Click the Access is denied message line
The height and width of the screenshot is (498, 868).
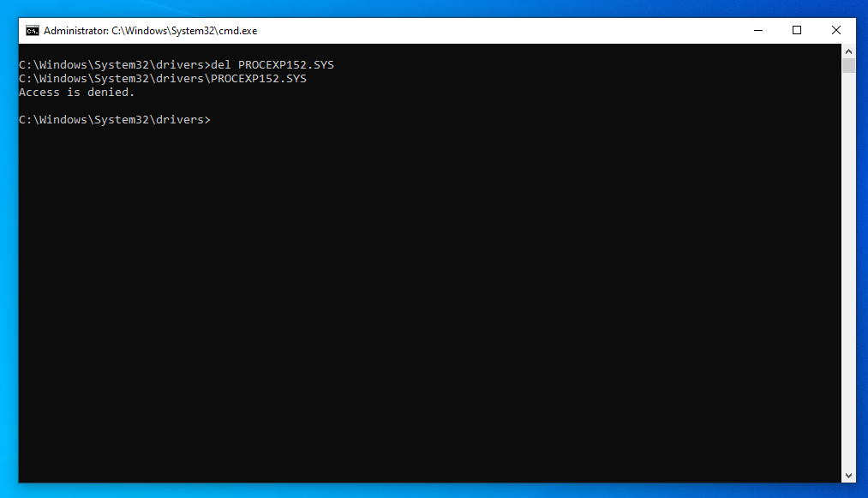click(x=76, y=92)
